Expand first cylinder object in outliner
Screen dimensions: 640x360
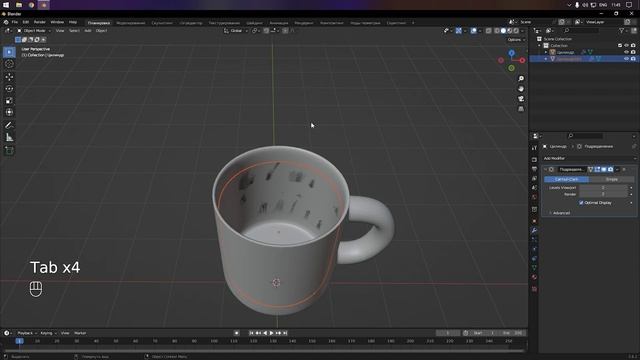(x=546, y=52)
